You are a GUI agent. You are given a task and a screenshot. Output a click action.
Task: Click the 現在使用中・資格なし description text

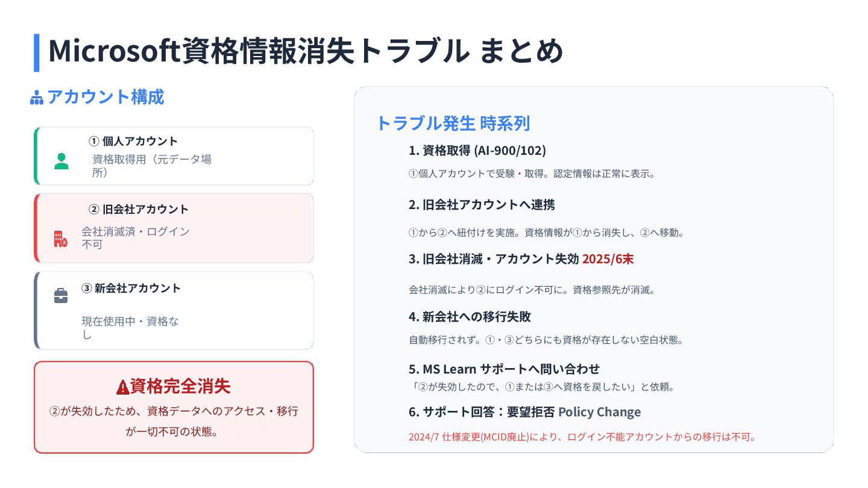point(130,328)
